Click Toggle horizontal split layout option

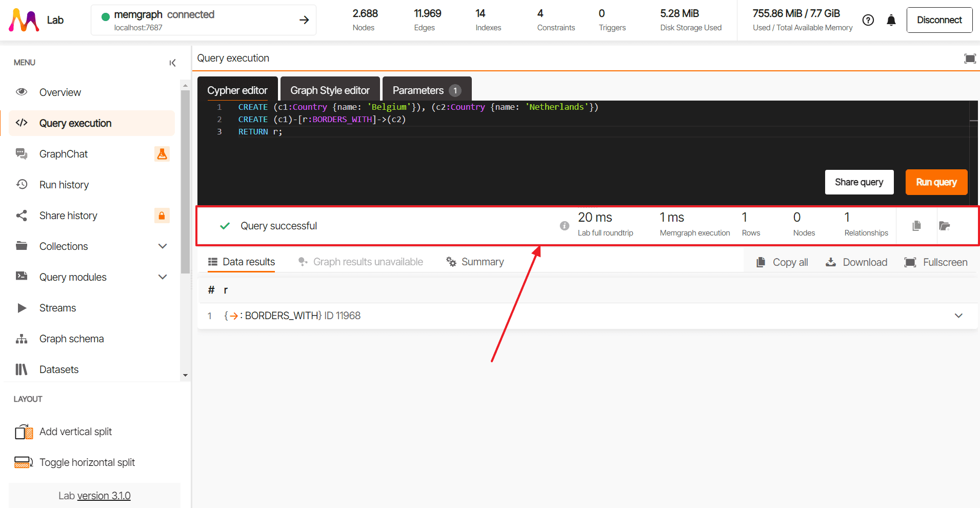click(x=75, y=462)
